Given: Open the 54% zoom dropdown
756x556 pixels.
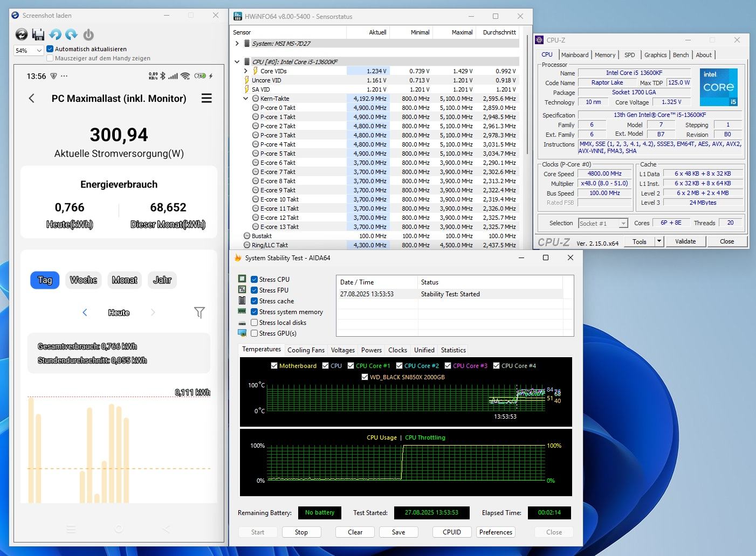Looking at the screenshot, I should coord(29,51).
